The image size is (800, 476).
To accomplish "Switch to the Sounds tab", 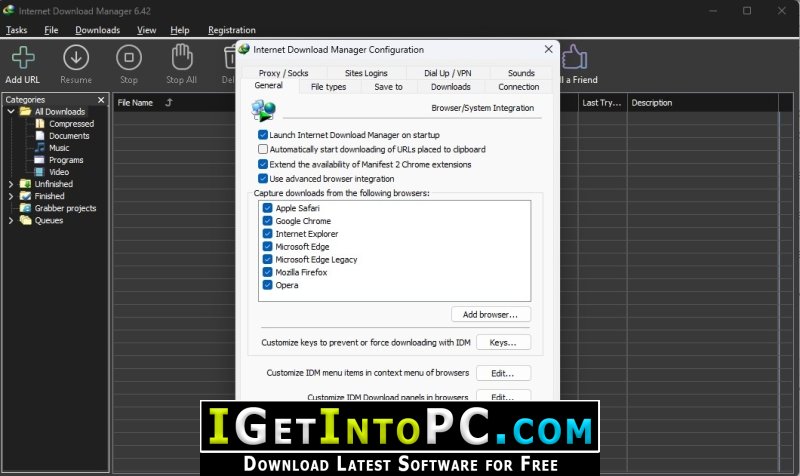I will click(521, 73).
